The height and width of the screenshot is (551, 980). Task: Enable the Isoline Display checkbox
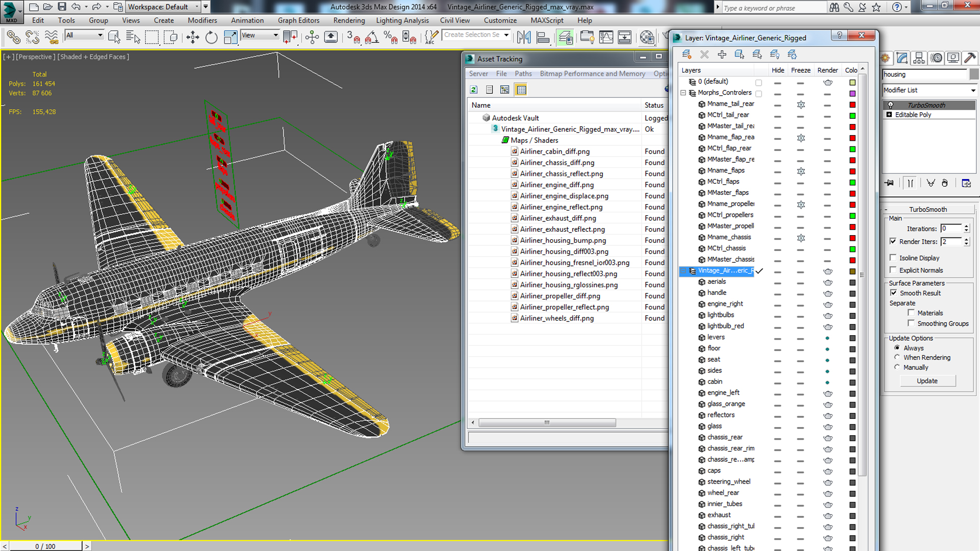(893, 258)
